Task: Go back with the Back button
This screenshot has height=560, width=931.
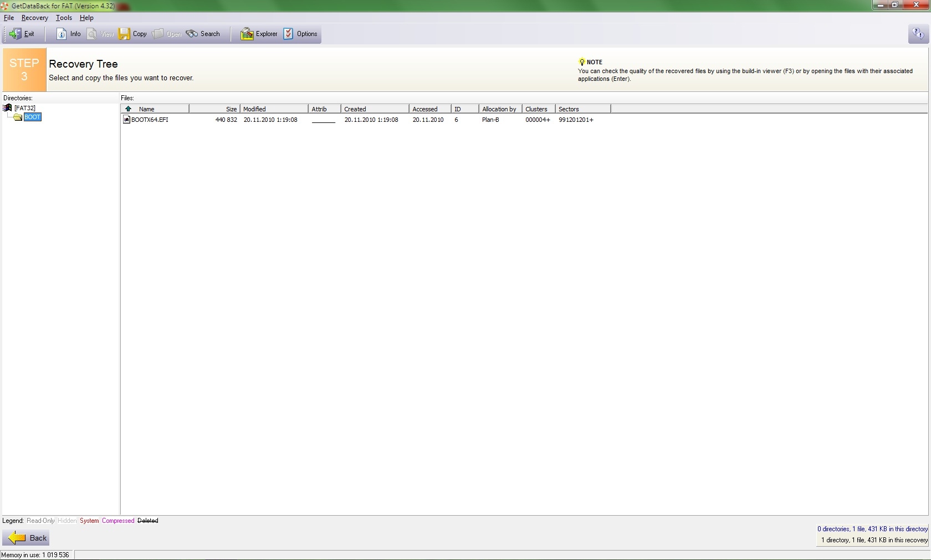Action: click(27, 538)
